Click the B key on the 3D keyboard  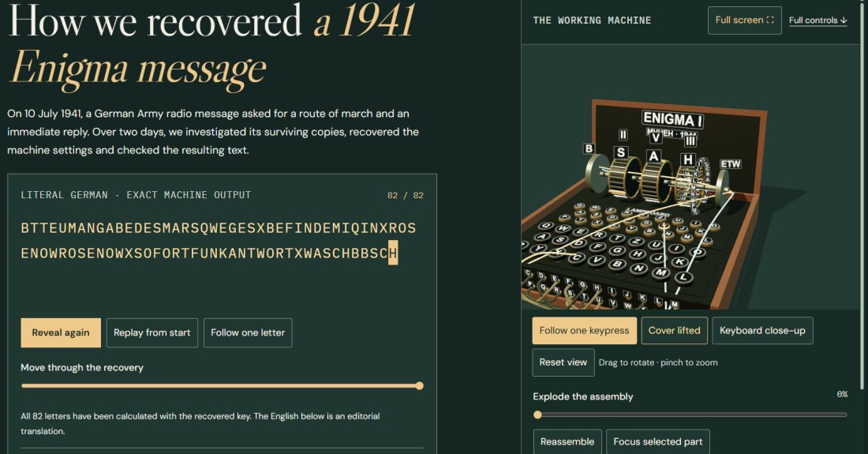[x=617, y=265]
